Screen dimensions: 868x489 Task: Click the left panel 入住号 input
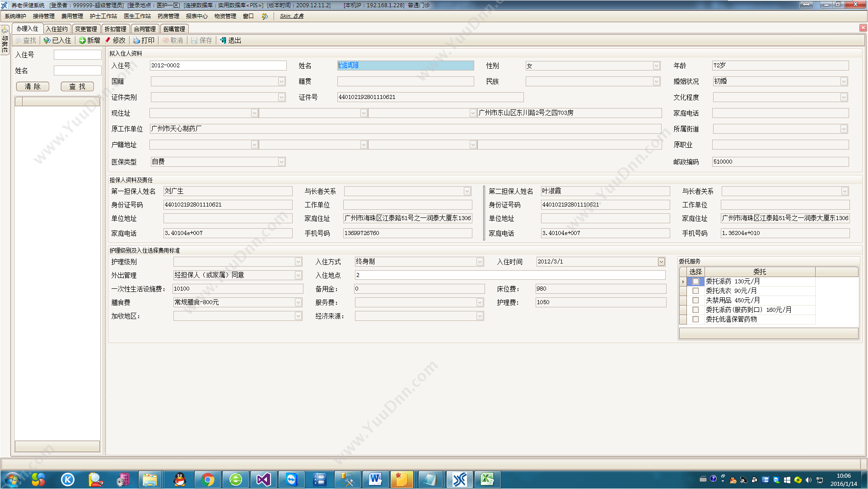[x=78, y=55]
